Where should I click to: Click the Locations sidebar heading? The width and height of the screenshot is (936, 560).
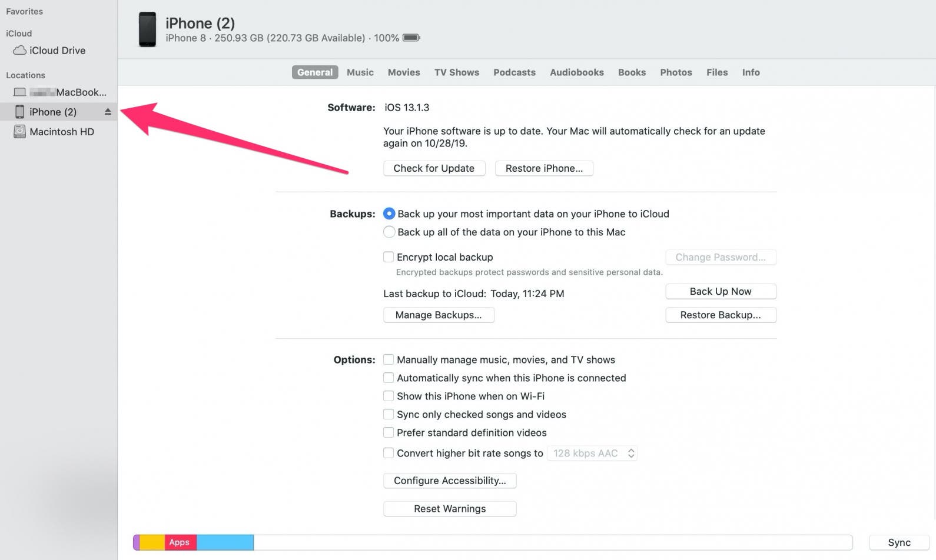tap(25, 75)
